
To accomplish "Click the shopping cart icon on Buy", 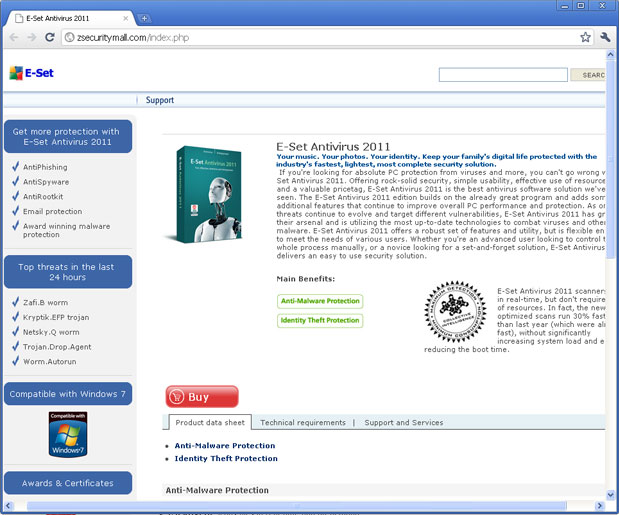I will point(176,397).
